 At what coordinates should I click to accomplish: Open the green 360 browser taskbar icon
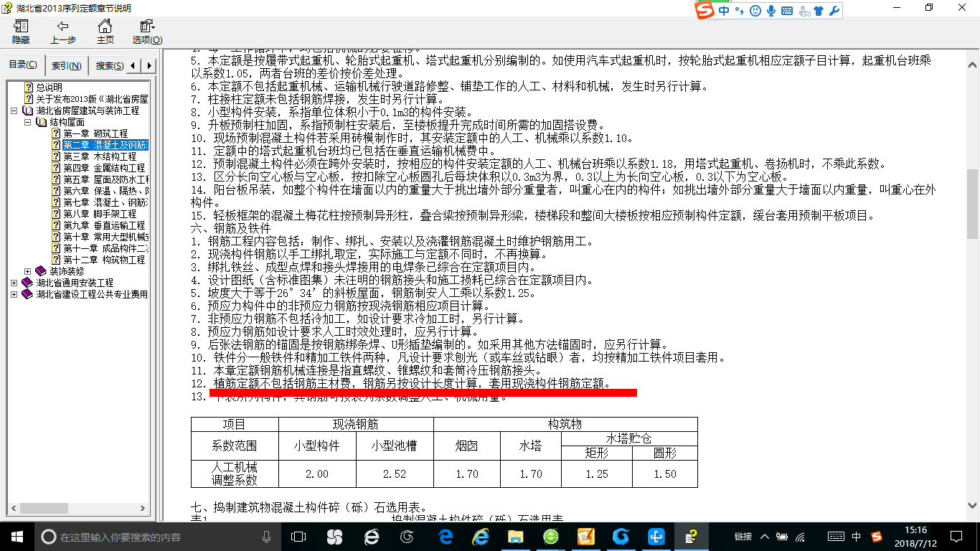tap(551, 537)
